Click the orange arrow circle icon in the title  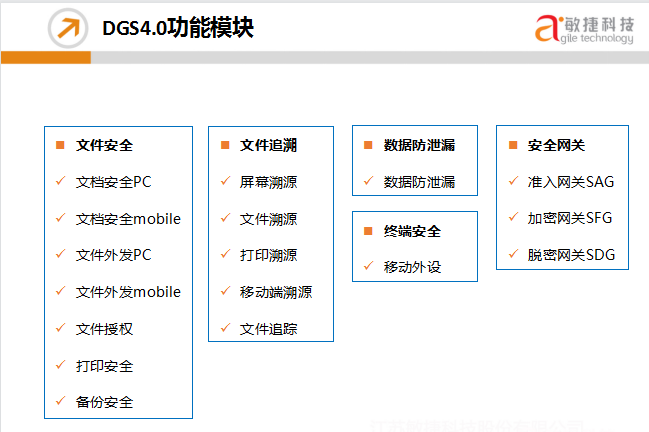tap(66, 29)
